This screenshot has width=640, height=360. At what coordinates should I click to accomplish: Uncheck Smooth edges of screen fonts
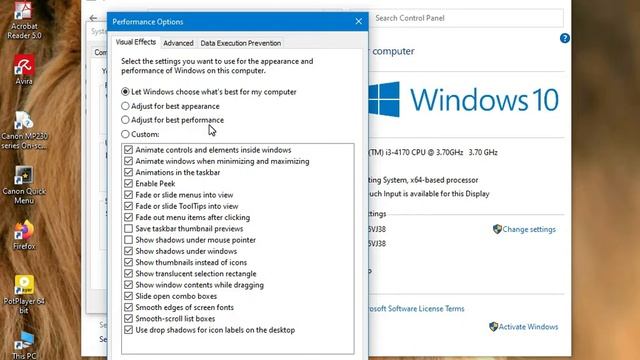pos(129,307)
